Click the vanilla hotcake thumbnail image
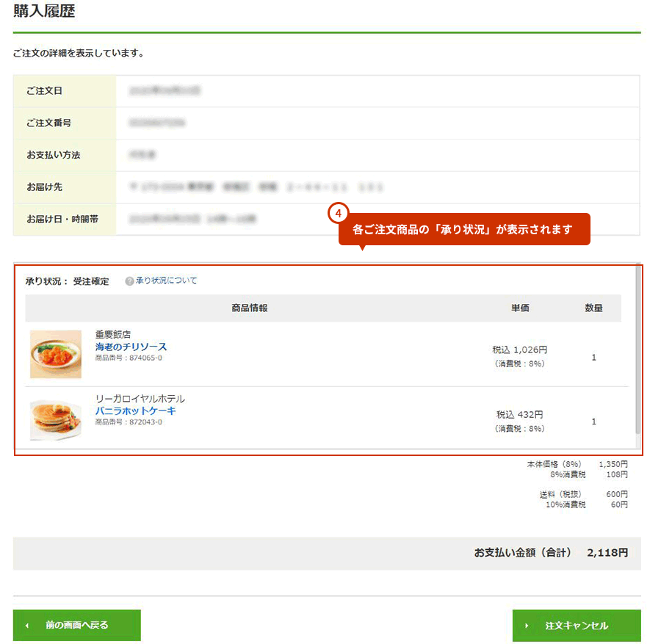The height and width of the screenshot is (644, 661). coord(56,419)
